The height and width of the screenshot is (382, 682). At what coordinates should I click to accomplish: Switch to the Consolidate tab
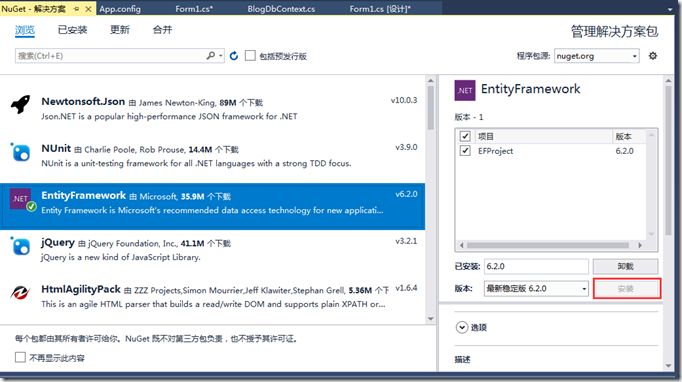click(162, 30)
